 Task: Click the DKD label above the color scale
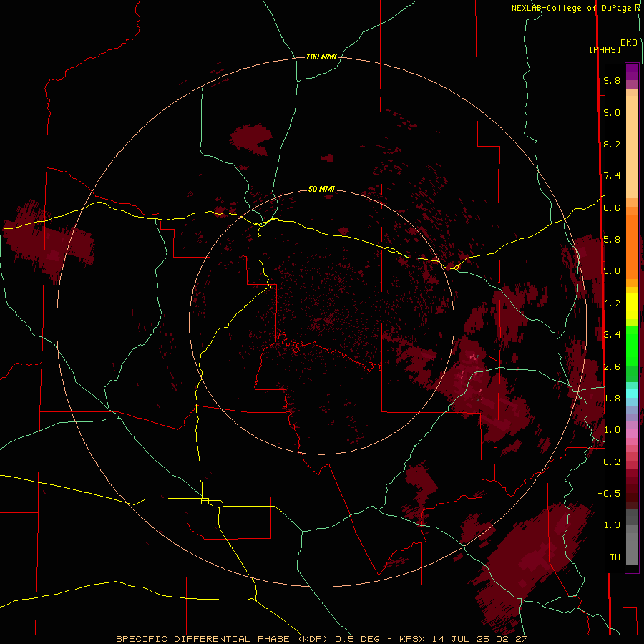pos(629,43)
